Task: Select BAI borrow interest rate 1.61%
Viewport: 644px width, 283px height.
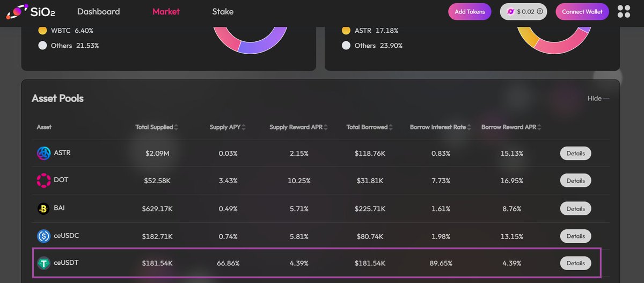Action: point(441,208)
